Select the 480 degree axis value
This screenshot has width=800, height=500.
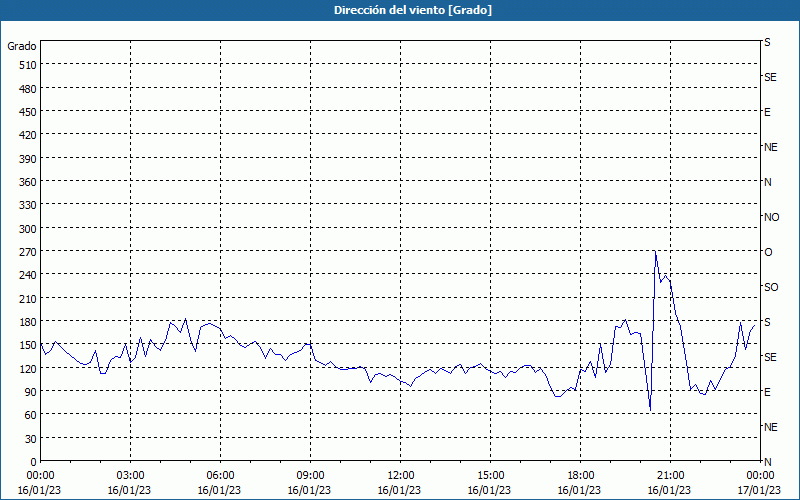[x=29, y=89]
